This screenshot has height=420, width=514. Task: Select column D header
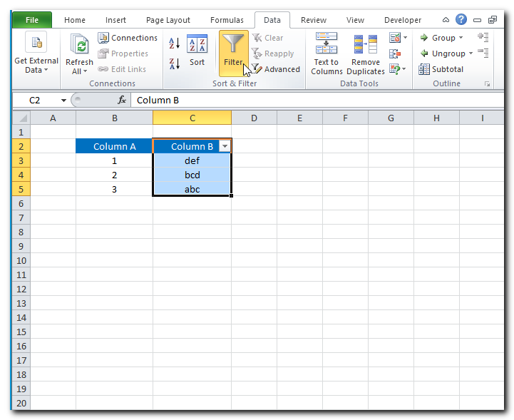[x=254, y=118]
